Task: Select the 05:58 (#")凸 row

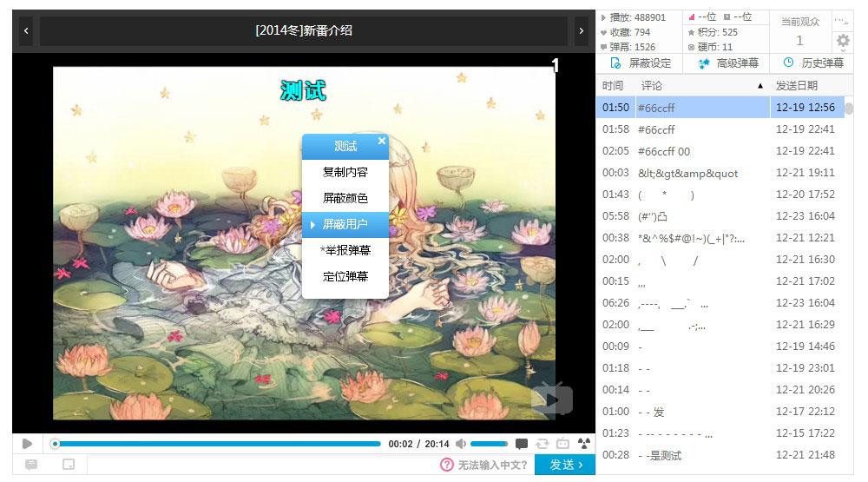Action: [720, 216]
